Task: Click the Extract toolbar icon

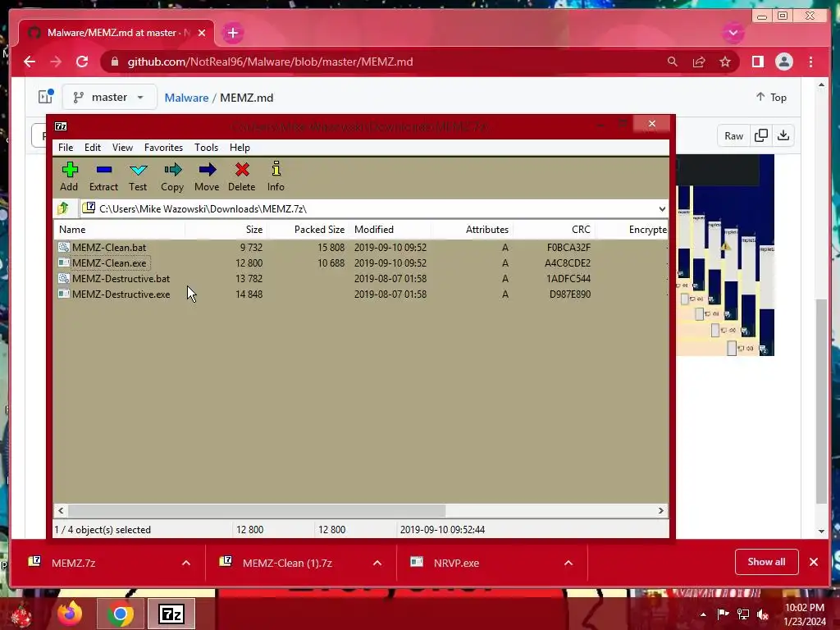Action: (x=103, y=177)
